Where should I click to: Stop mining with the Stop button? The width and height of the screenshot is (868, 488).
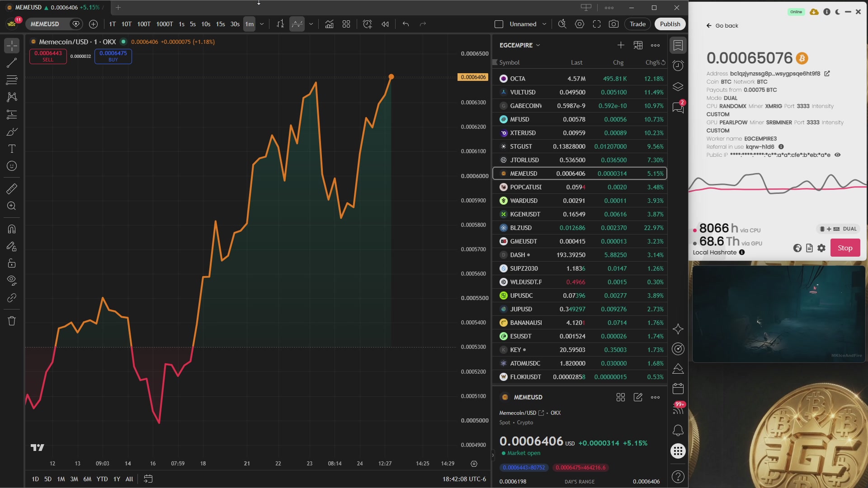tap(845, 248)
